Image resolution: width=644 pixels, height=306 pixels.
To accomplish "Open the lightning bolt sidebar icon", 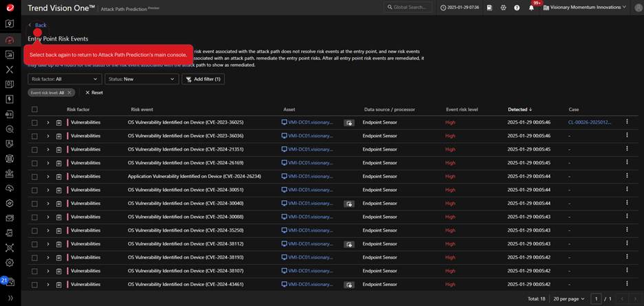I will [10, 99].
